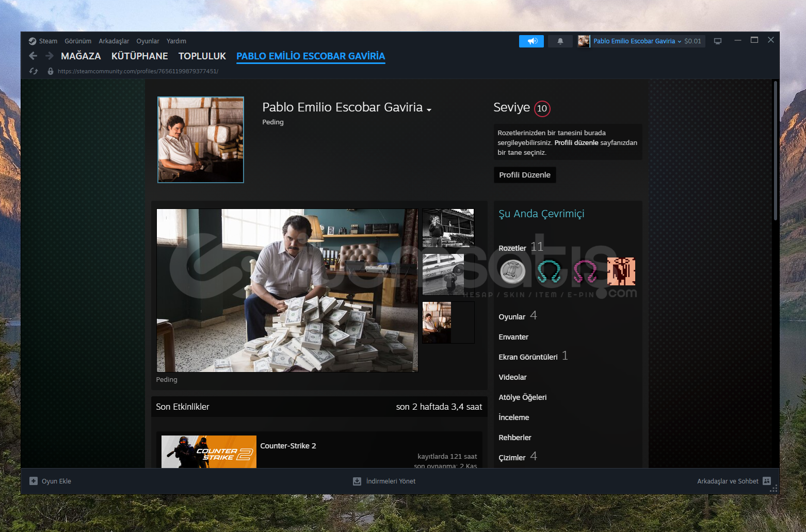Click the Profili Düzenle button
806x532 pixels.
click(x=524, y=175)
